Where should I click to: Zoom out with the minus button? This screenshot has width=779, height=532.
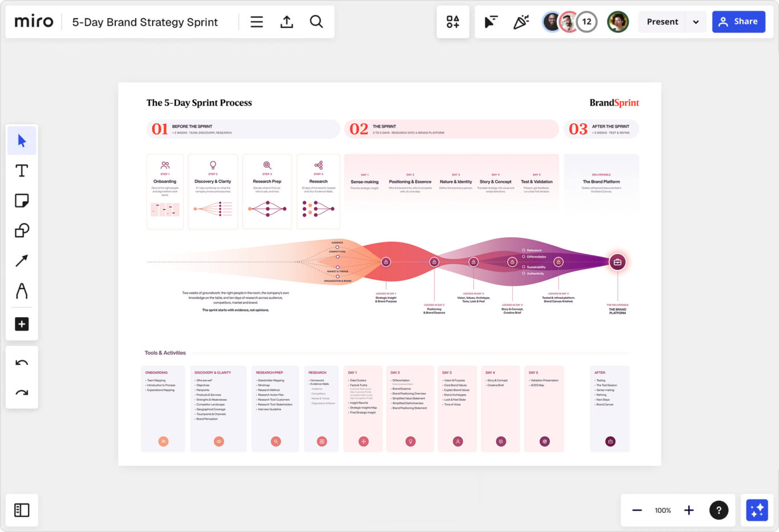click(x=637, y=510)
